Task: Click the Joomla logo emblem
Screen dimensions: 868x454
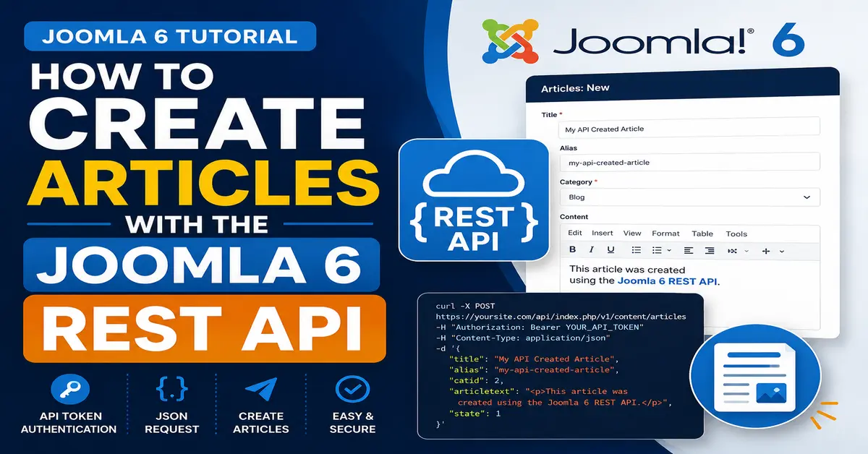Action: (x=511, y=43)
